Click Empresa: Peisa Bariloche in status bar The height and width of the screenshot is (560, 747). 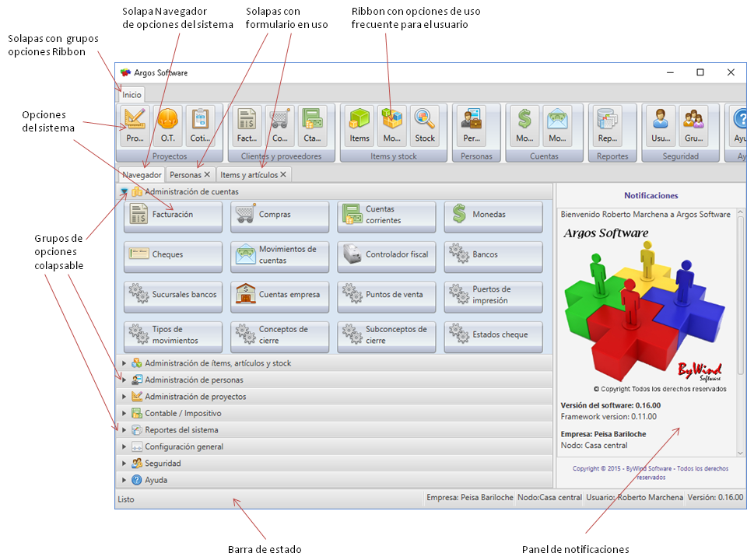click(470, 498)
